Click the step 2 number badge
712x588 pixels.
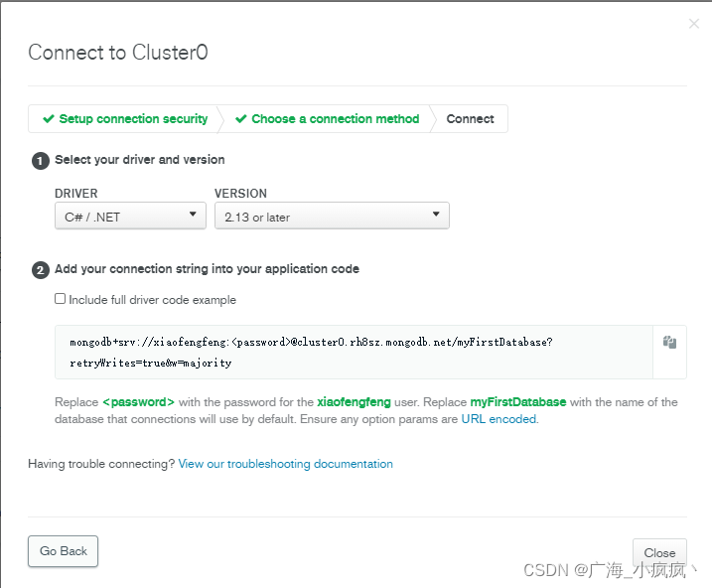[x=41, y=269]
